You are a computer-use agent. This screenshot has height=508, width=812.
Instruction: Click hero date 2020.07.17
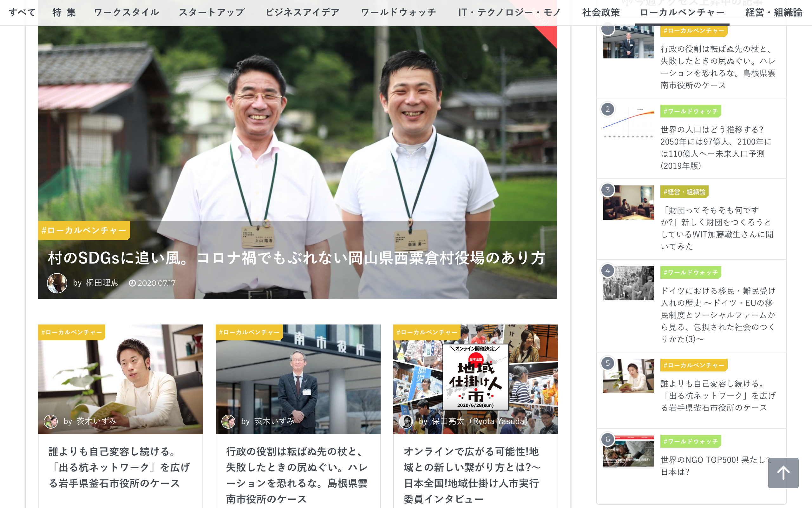[156, 283]
